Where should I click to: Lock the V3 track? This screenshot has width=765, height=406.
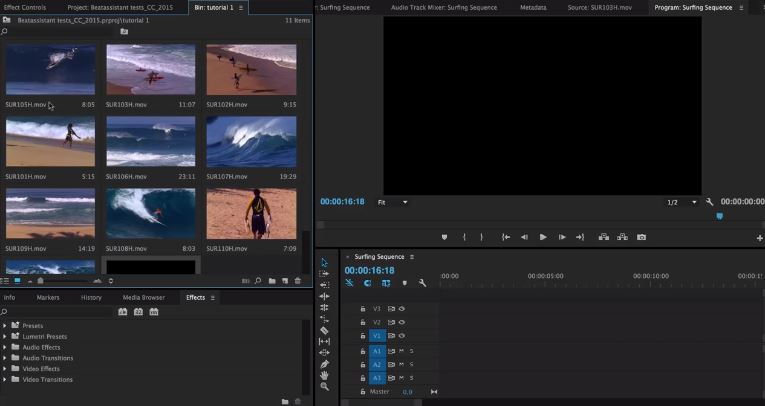pos(362,309)
